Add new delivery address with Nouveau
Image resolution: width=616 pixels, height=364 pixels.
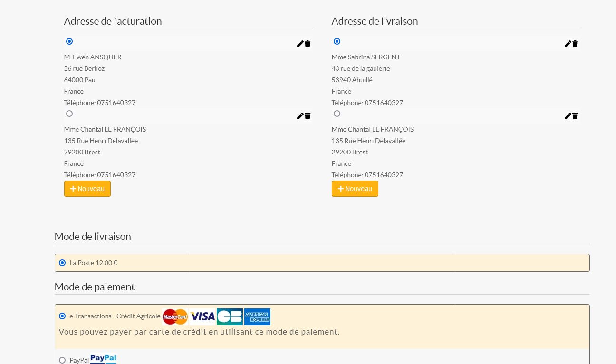[x=355, y=189]
